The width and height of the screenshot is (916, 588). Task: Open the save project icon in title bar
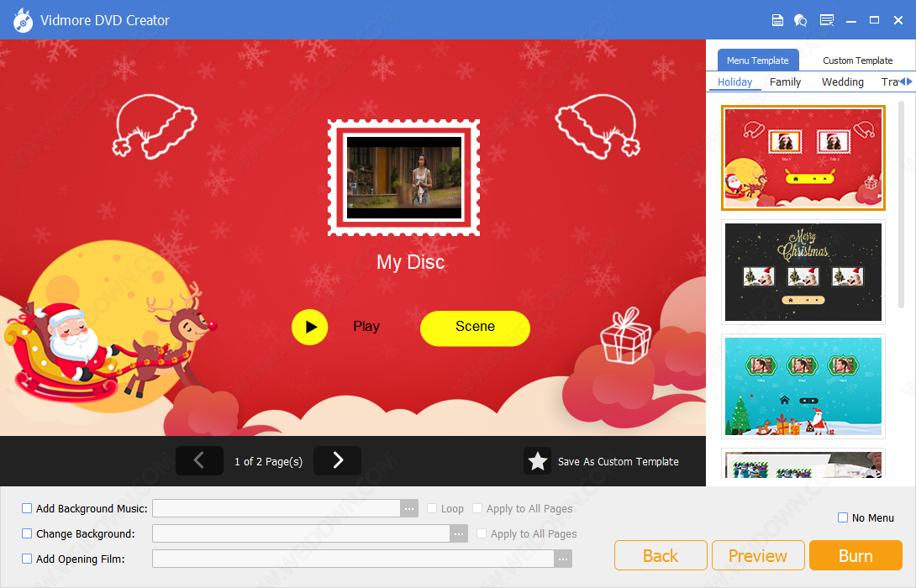[x=777, y=20]
